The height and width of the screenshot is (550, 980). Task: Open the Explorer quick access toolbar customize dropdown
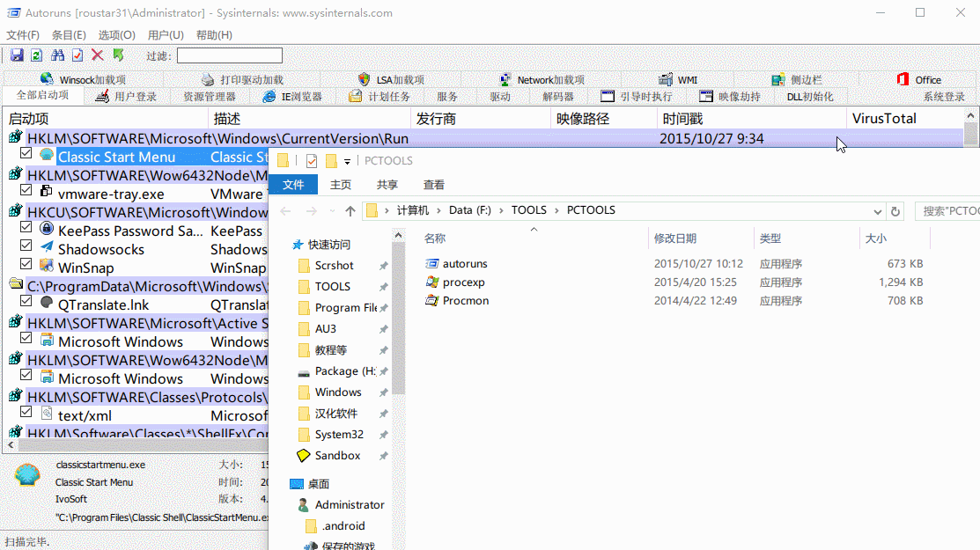pyautogui.click(x=348, y=162)
